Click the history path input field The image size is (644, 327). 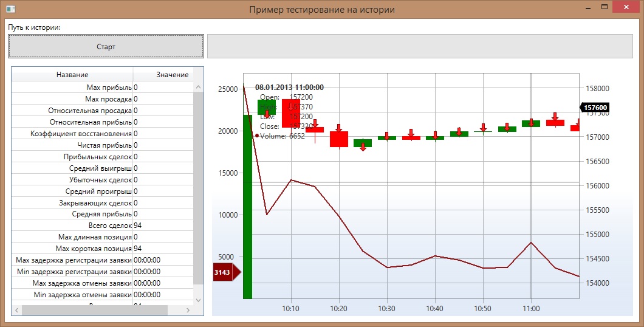point(421,46)
